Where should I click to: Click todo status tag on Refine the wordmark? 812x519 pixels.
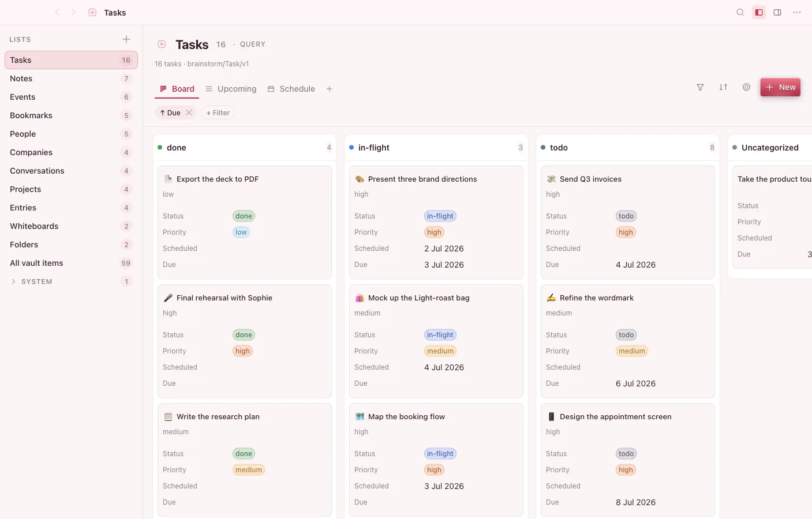click(x=626, y=335)
